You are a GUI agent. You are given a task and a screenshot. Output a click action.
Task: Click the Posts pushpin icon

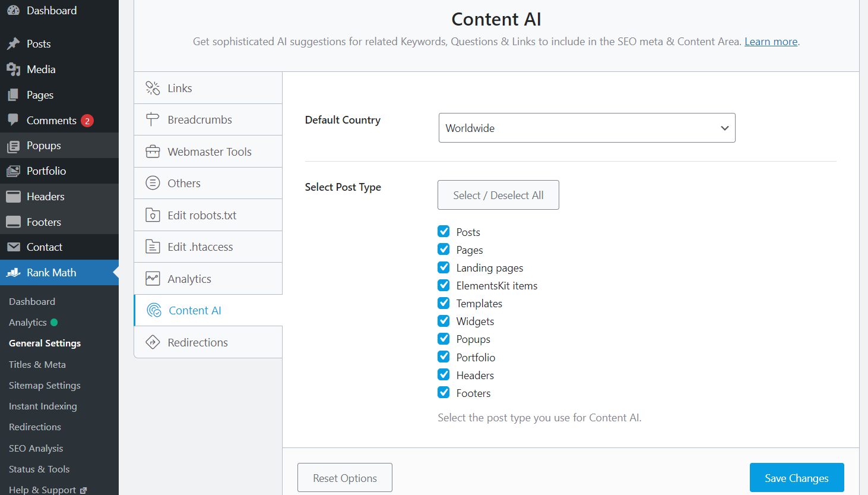click(x=13, y=44)
